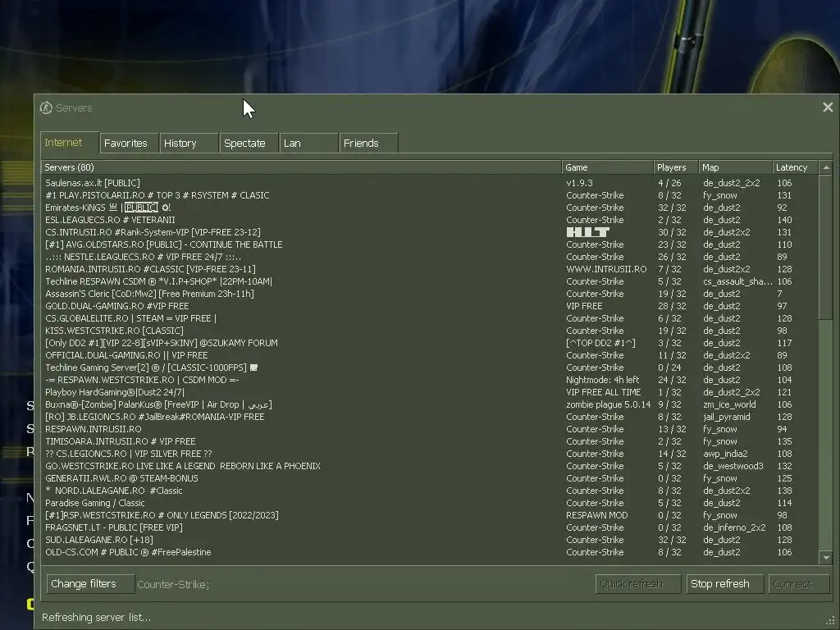Select Buxna Zombie PalanKus server row
Screen dimensions: 840x630
pos(430,404)
